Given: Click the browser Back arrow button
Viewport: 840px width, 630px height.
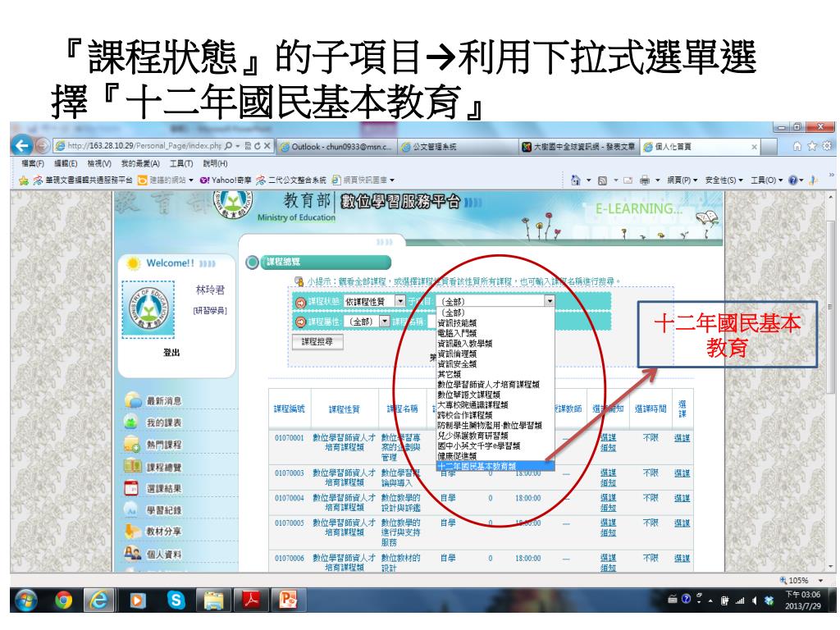Looking at the screenshot, I should [22, 146].
